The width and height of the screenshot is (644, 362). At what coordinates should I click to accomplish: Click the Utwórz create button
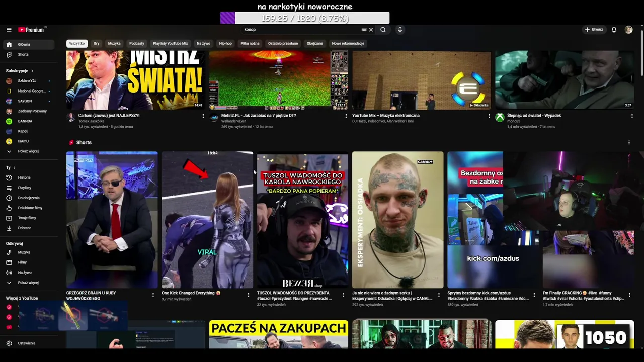[594, 30]
